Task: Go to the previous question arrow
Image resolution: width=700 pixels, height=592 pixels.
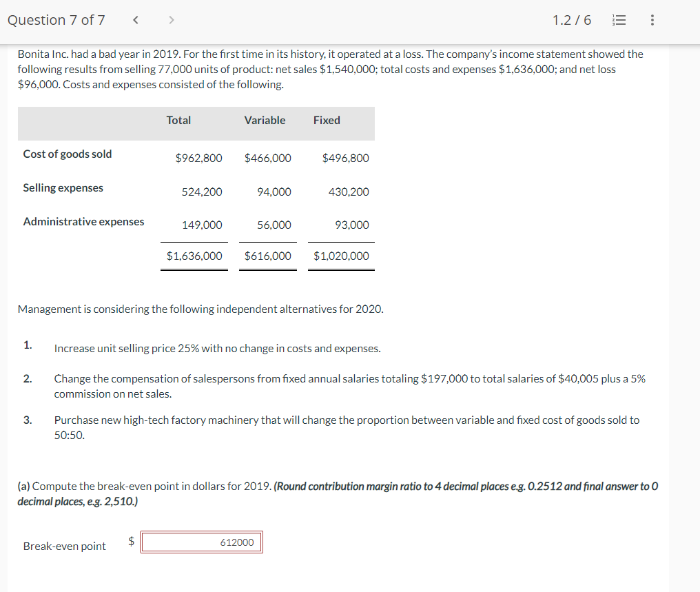Action: click(136, 20)
